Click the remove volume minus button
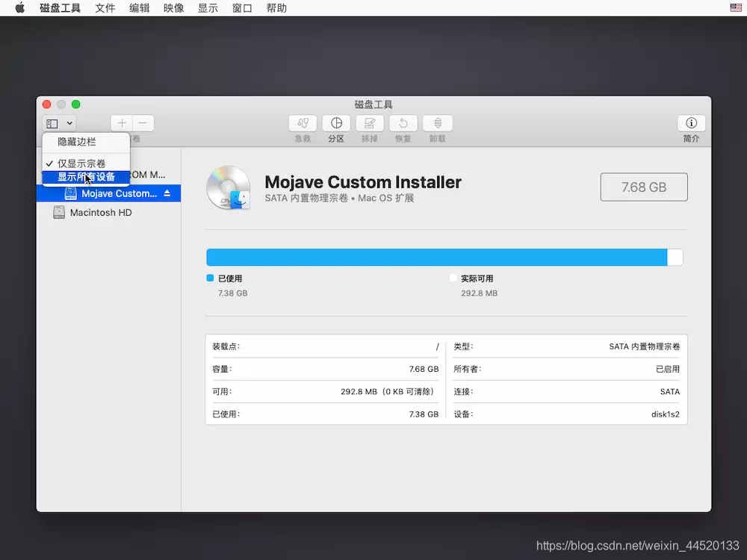The image size is (747, 560). point(143,123)
